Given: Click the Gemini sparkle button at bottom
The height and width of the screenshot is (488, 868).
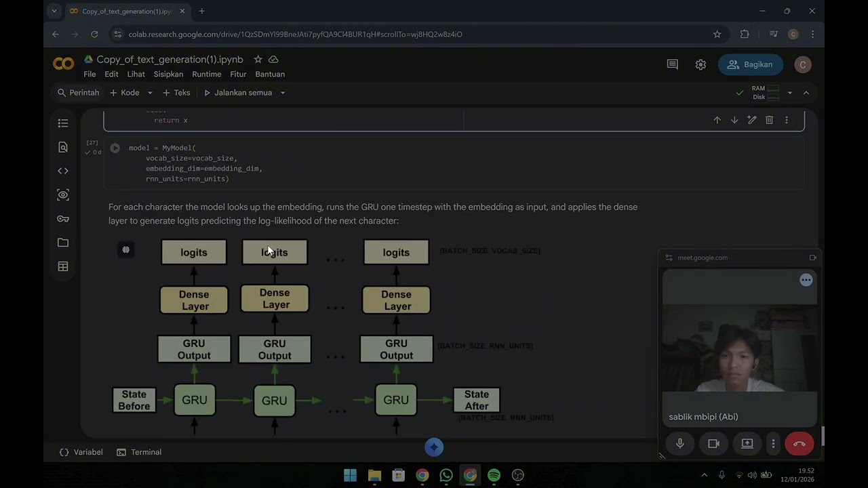Looking at the screenshot, I should 434,447.
